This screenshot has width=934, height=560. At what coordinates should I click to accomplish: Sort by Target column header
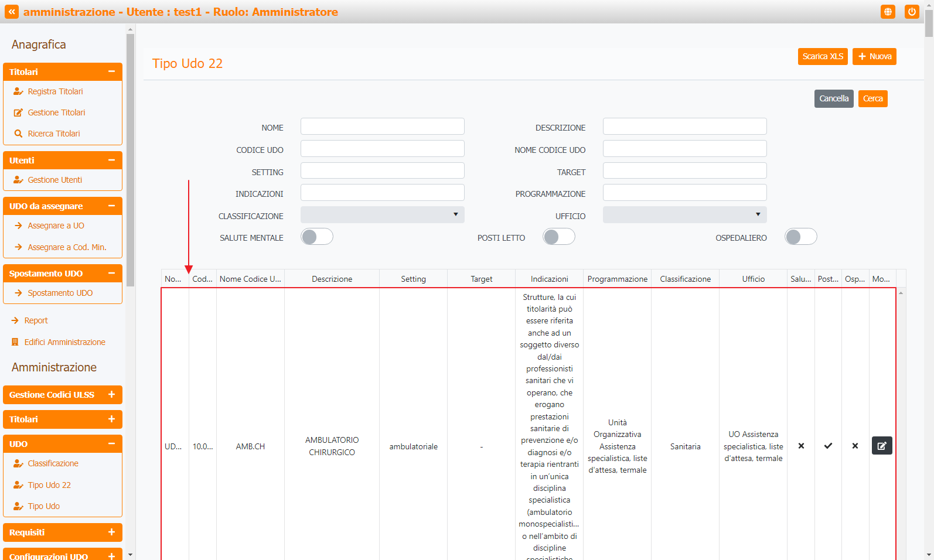pyautogui.click(x=481, y=279)
